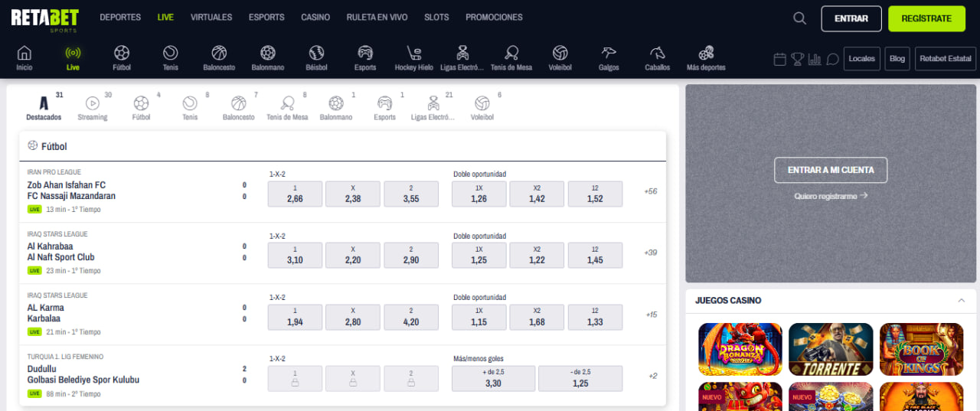Viewport: 980px width, 411px height.
Task: Open the trophy icon in sports bar
Action: pos(798,59)
